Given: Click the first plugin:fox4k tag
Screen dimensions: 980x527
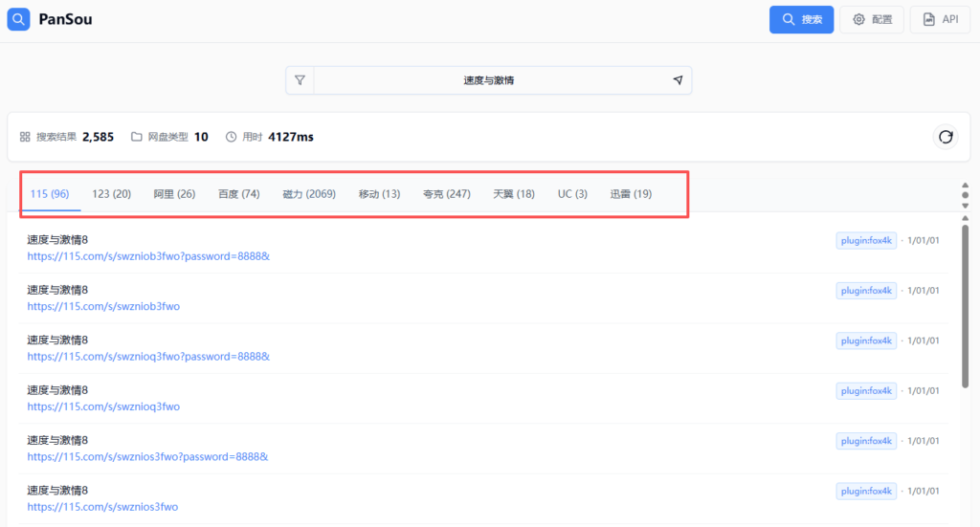Looking at the screenshot, I should [865, 240].
